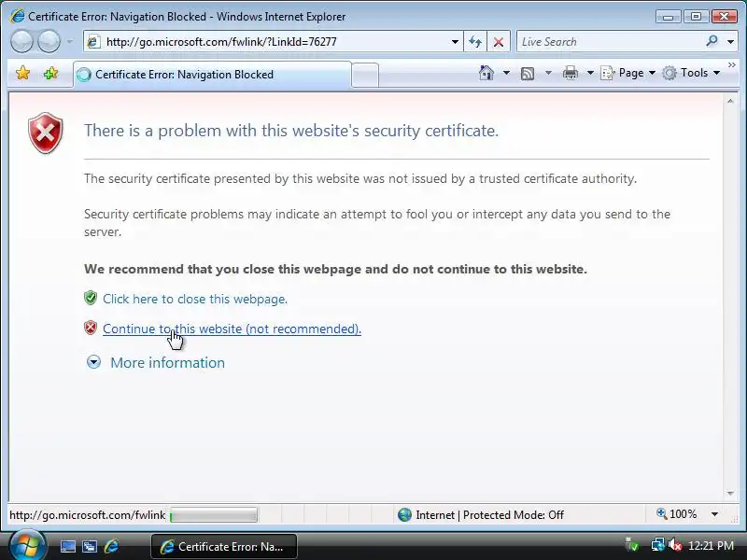This screenshot has width=747, height=560.
Task: Go to the Home page icon
Action: (x=486, y=73)
